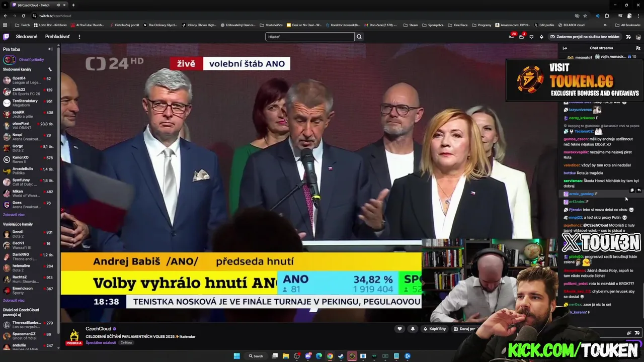Open the browser tab search dropdown

click(x=5, y=5)
